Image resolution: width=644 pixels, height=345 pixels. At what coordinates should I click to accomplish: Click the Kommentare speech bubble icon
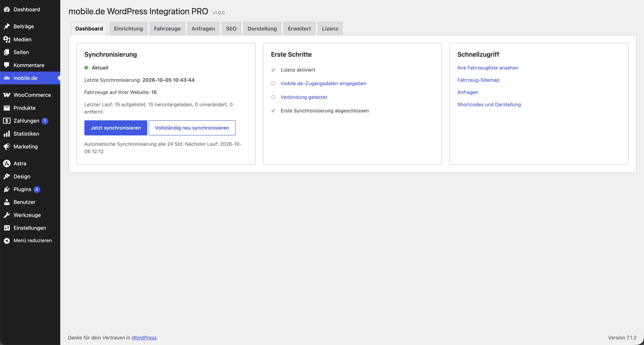[x=7, y=65]
